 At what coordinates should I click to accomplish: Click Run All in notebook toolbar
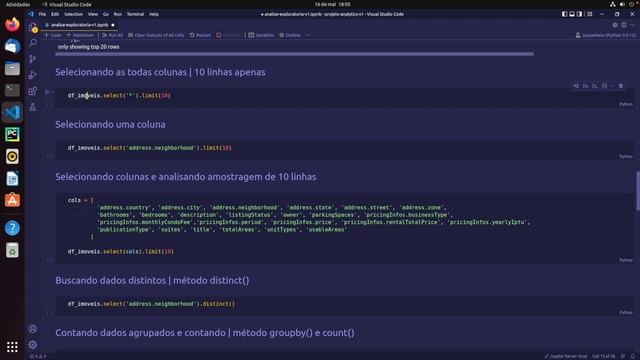coord(112,35)
